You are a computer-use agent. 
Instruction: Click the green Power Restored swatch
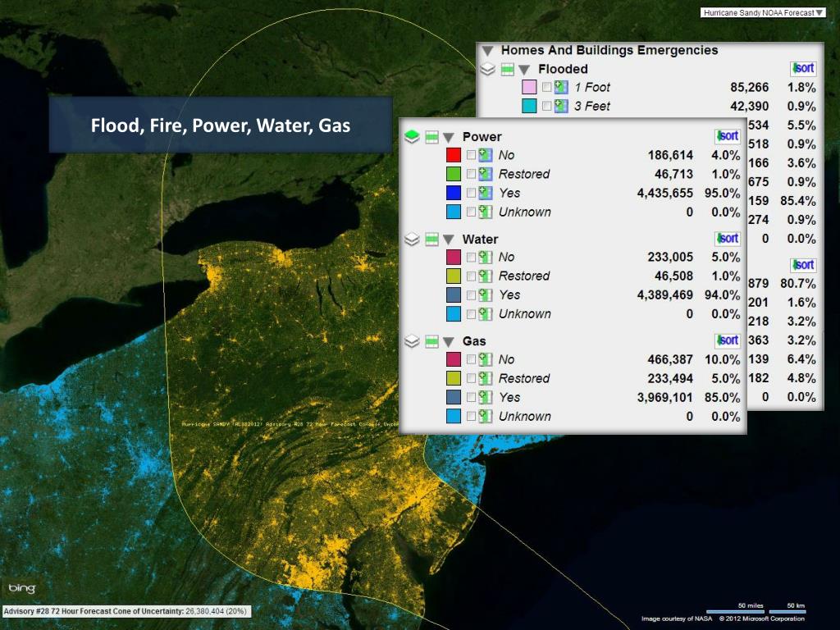(454, 174)
